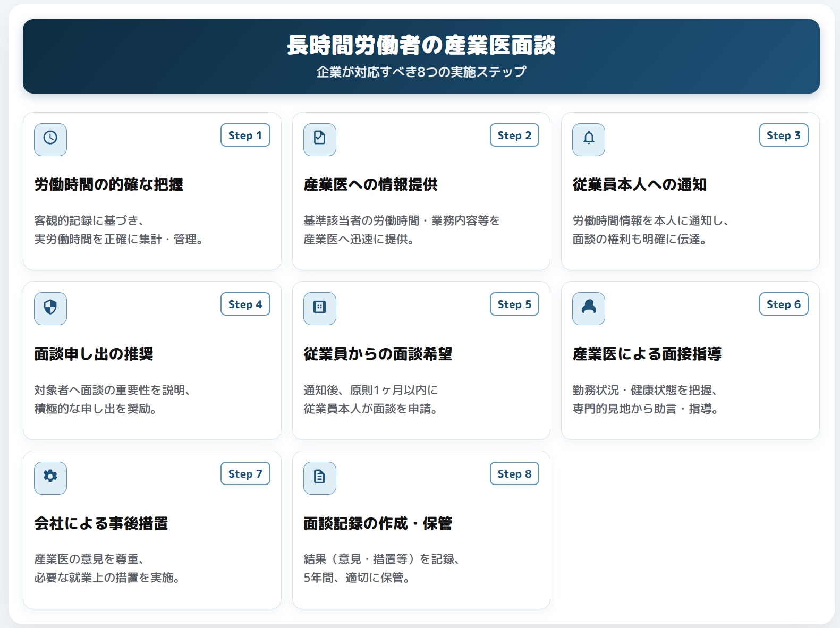Click the text 積極的な申し出を奨励。
This screenshot has width=840, height=628.
pos(96,409)
